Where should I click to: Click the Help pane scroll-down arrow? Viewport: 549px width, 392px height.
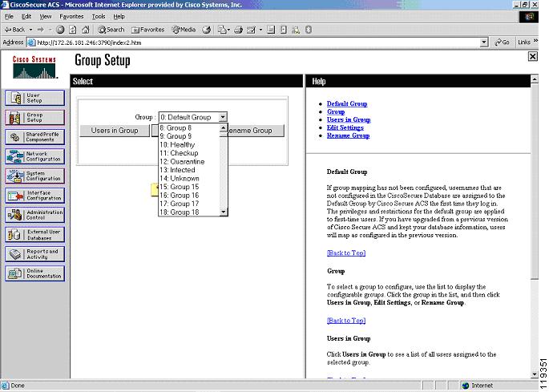(535, 374)
